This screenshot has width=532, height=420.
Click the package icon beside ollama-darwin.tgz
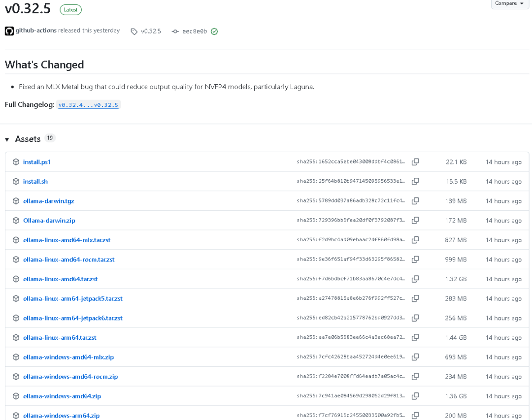(x=16, y=201)
